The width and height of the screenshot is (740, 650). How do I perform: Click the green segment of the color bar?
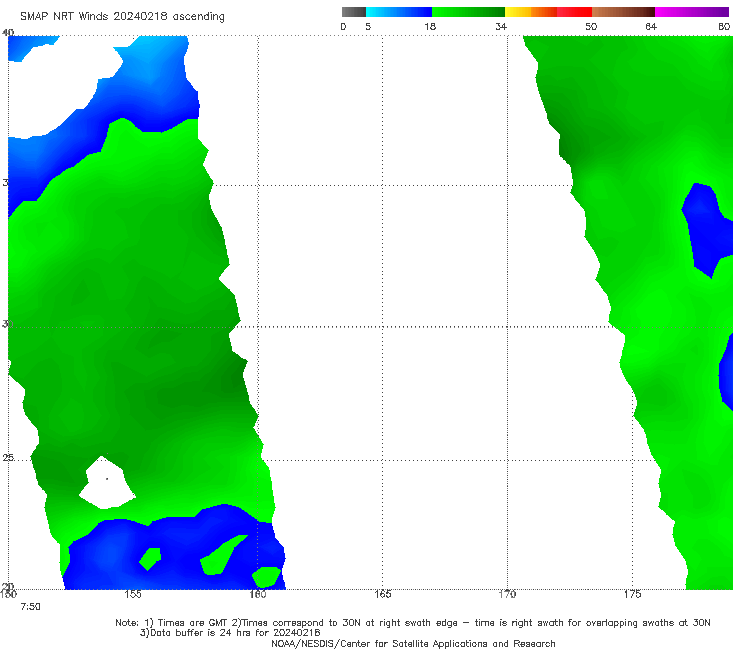coord(468,12)
